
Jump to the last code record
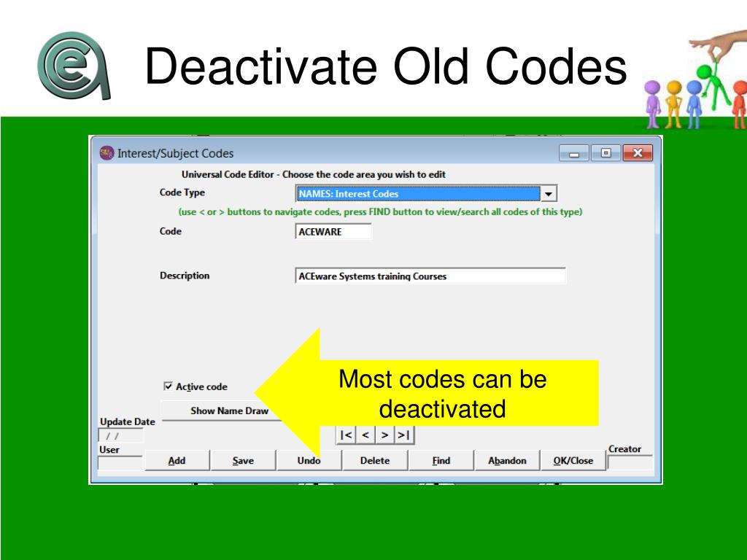[x=404, y=435]
